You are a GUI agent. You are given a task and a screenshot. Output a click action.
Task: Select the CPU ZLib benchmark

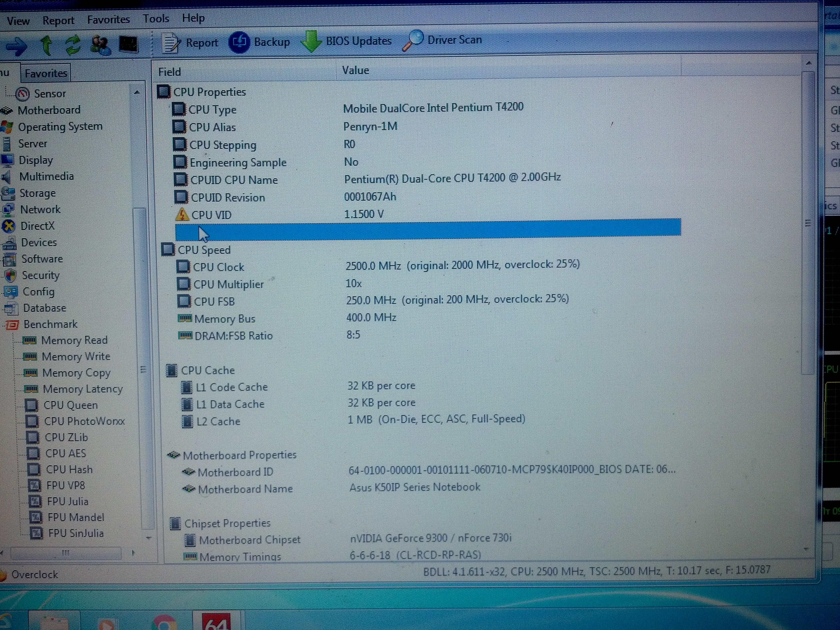point(66,437)
